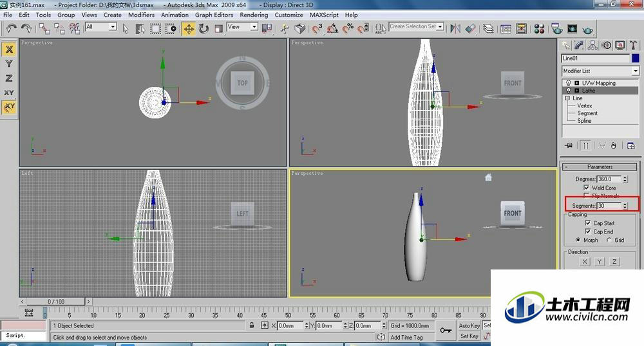Click the Auto Key button
The height and width of the screenshot is (346, 644).
(469, 325)
